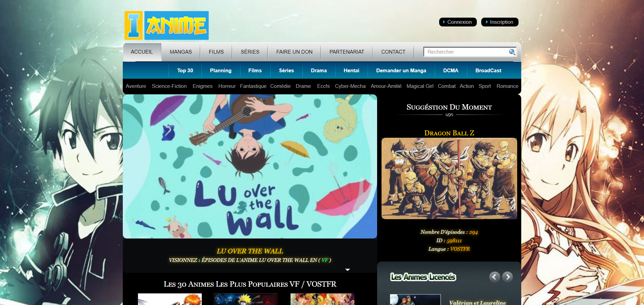The image size is (644, 305).
Task: Click the 294 episodes count
Action: point(473,232)
